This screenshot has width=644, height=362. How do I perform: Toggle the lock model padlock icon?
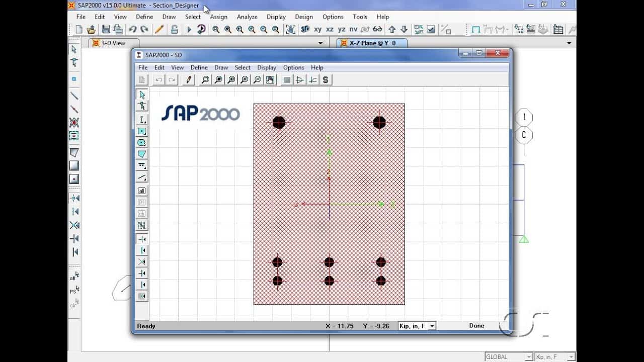coord(174,30)
